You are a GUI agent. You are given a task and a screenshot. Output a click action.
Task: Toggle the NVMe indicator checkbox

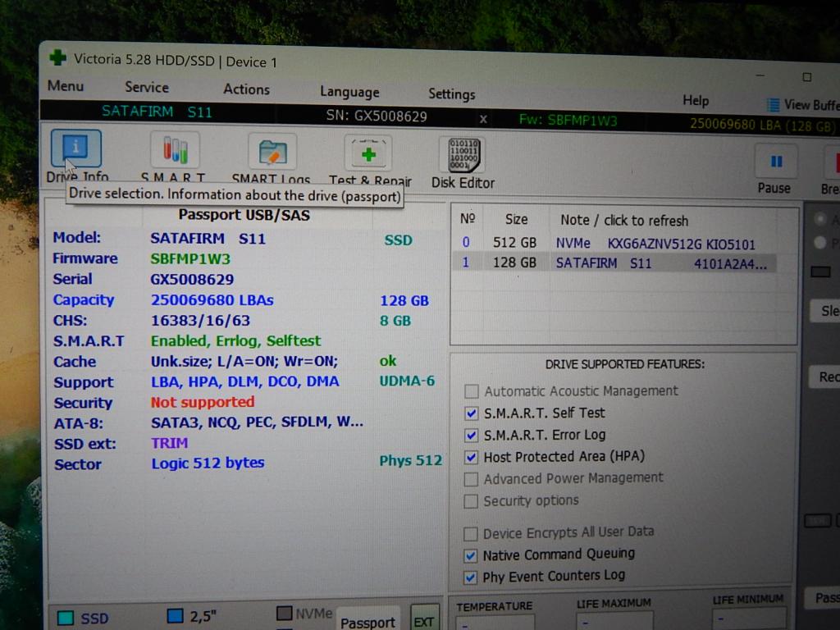coord(285,613)
